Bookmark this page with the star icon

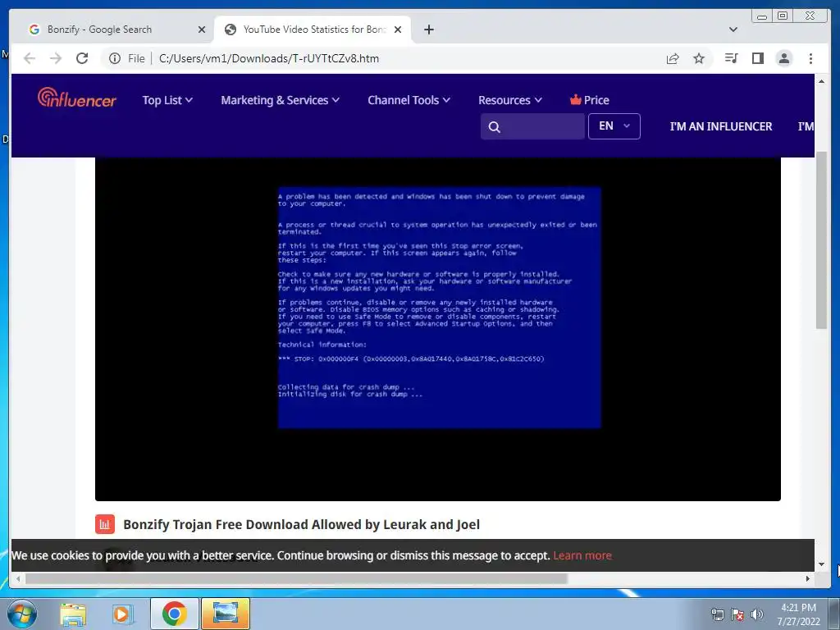click(699, 58)
